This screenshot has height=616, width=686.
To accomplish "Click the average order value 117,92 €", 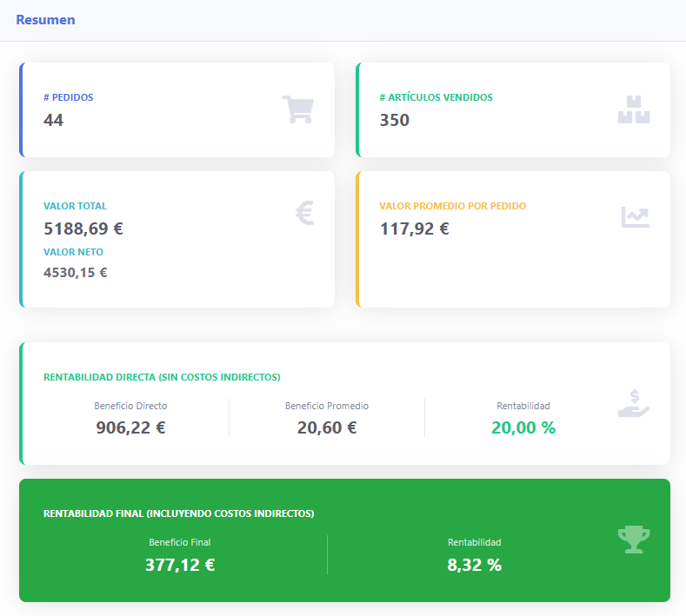I will (x=415, y=229).
